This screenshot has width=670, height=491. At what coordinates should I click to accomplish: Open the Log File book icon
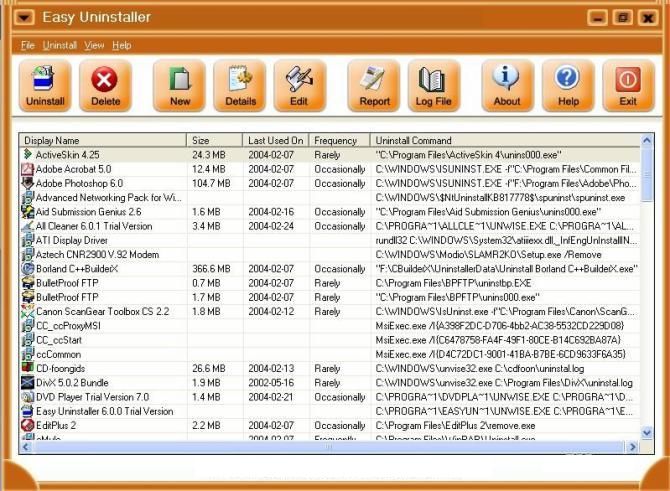tap(433, 84)
